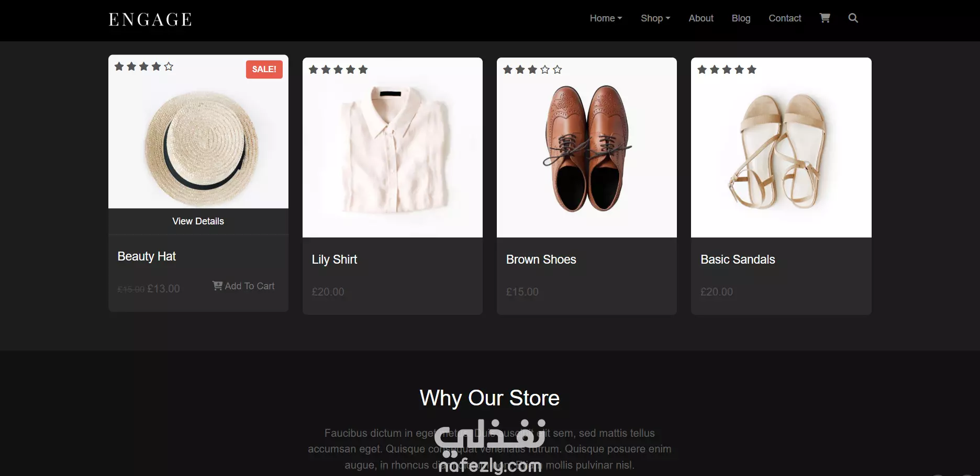This screenshot has height=476, width=980.
Task: Open the Lily Shirt product image
Action: [393, 148]
